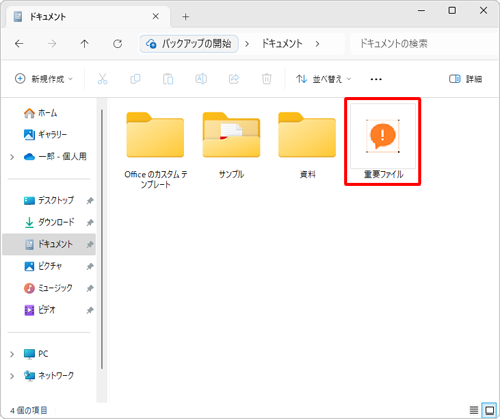Open the 新規作成 dropdown

point(44,79)
